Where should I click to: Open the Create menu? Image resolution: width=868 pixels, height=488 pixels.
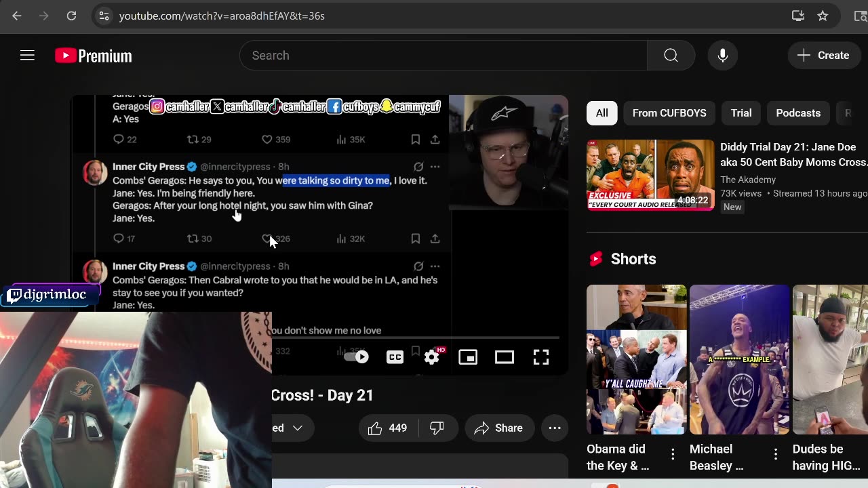point(823,56)
